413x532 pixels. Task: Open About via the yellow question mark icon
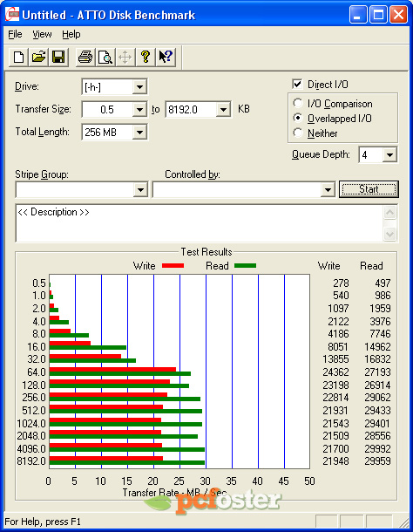tap(146, 57)
